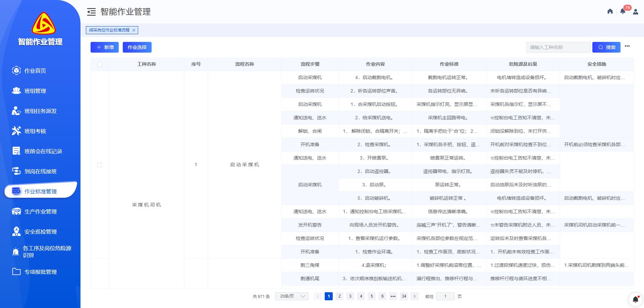Click the 专项报批管理 folder icon

(16, 271)
